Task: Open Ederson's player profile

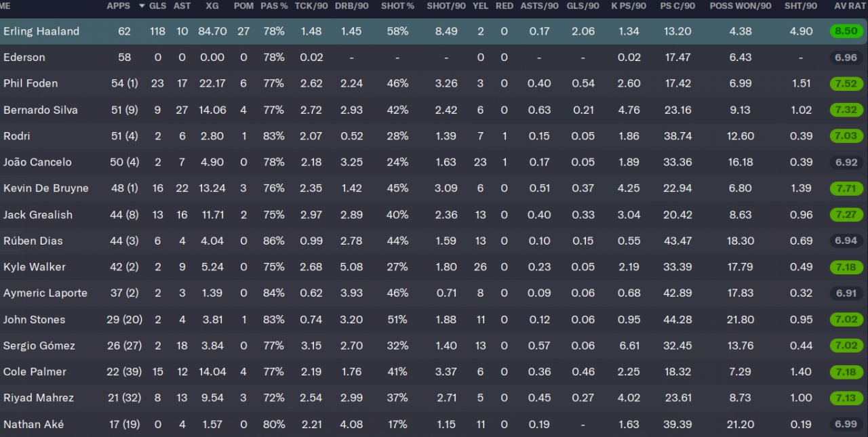Action: point(24,58)
